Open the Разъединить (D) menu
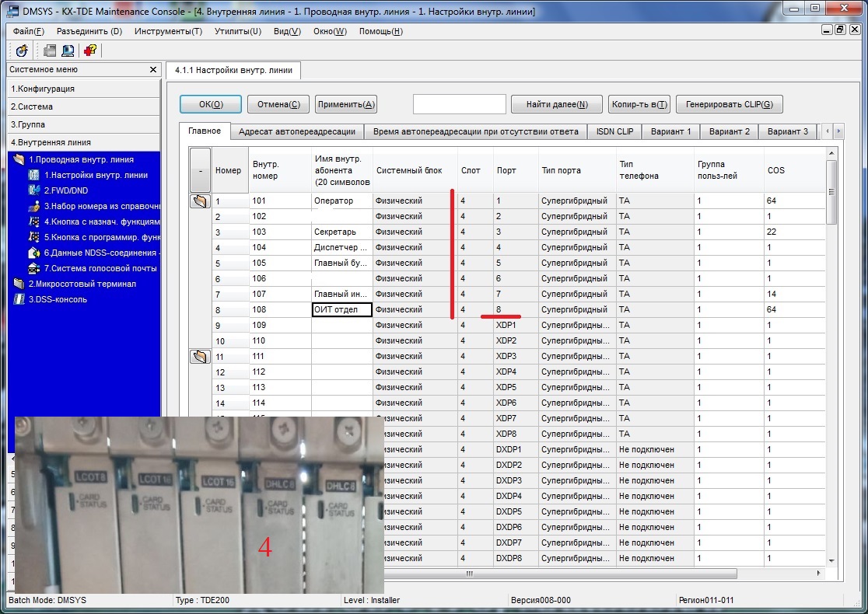Screen dimensions: 868x614 coord(89,32)
